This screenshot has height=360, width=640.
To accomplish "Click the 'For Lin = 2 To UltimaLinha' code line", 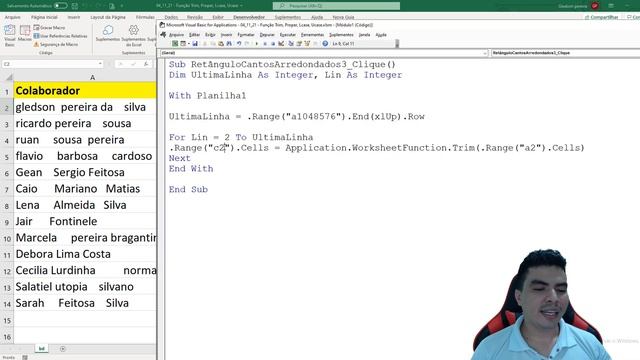I will [241, 137].
